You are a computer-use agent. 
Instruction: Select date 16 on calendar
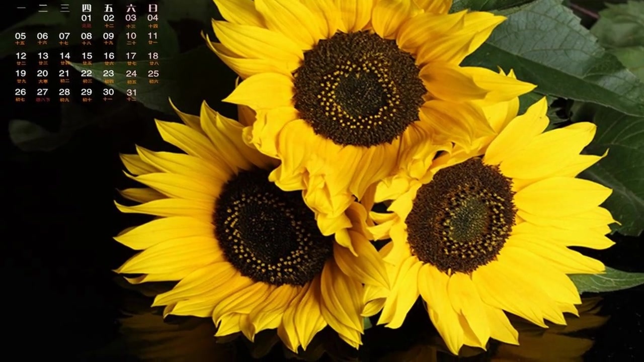[109, 56]
